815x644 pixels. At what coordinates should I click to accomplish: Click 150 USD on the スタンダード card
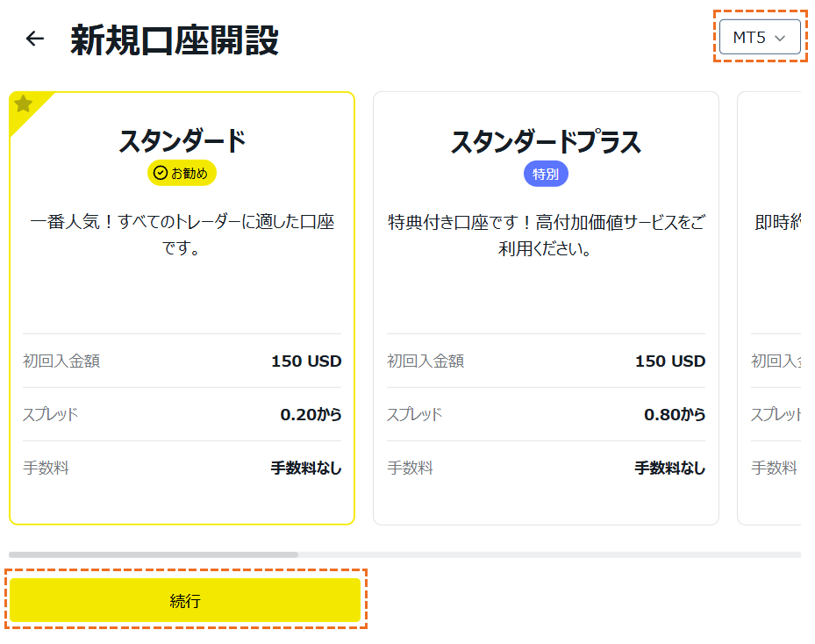306,361
